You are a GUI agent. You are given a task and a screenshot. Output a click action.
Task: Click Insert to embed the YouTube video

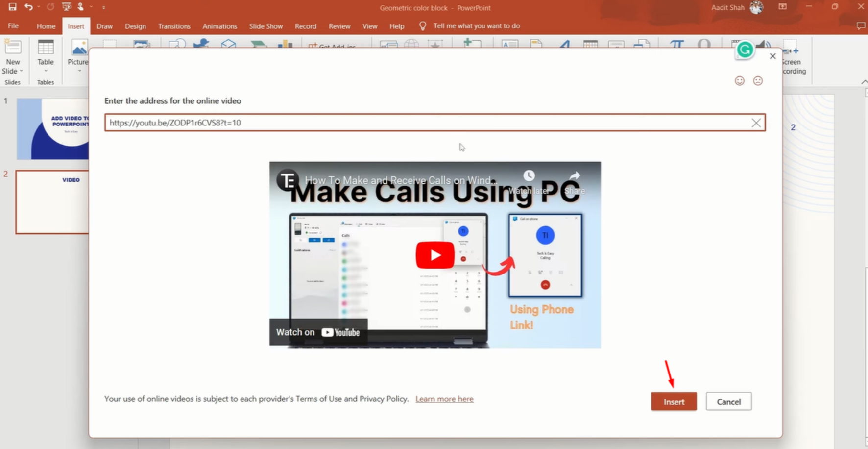coord(674,401)
